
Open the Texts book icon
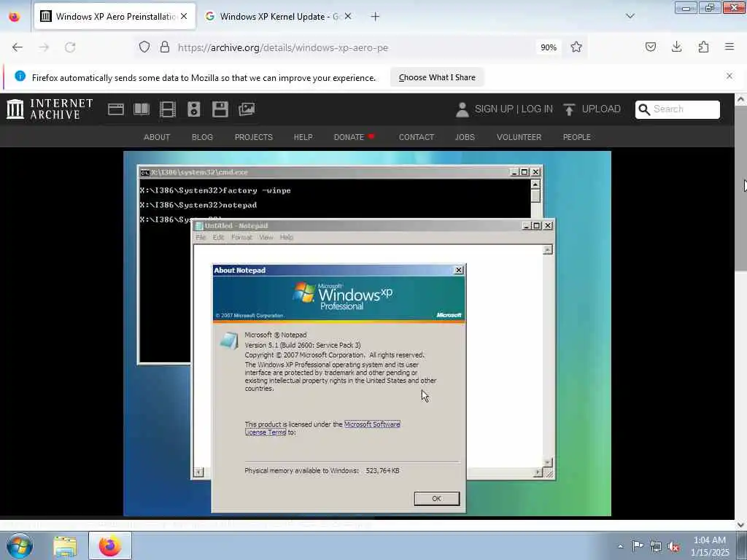[142, 109]
